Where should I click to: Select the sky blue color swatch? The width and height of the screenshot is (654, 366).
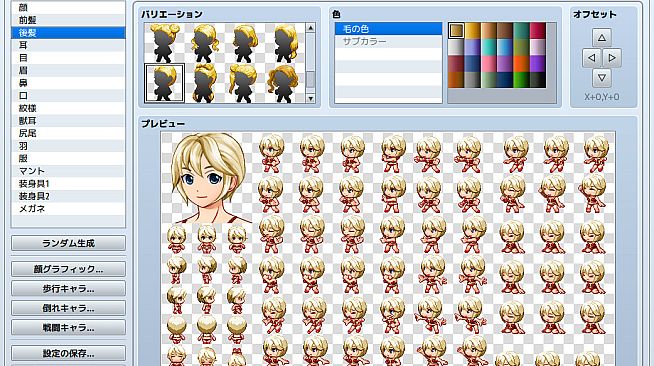tap(505, 47)
